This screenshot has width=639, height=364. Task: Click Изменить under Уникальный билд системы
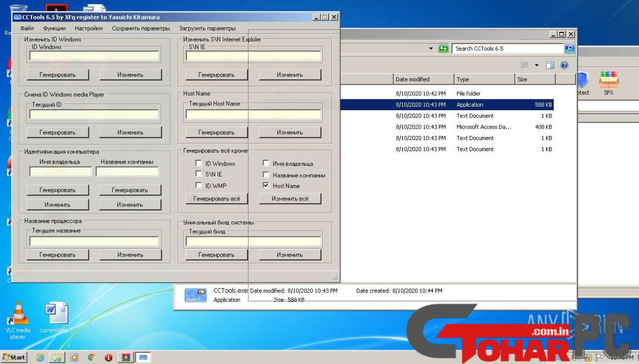pos(290,255)
